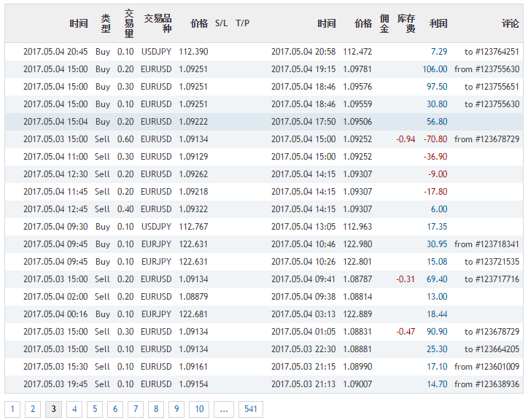Select comment 'from #123678729'

point(487,139)
